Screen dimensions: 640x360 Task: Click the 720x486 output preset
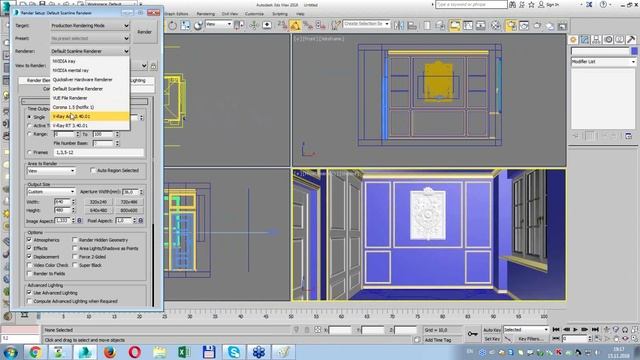[x=129, y=202]
